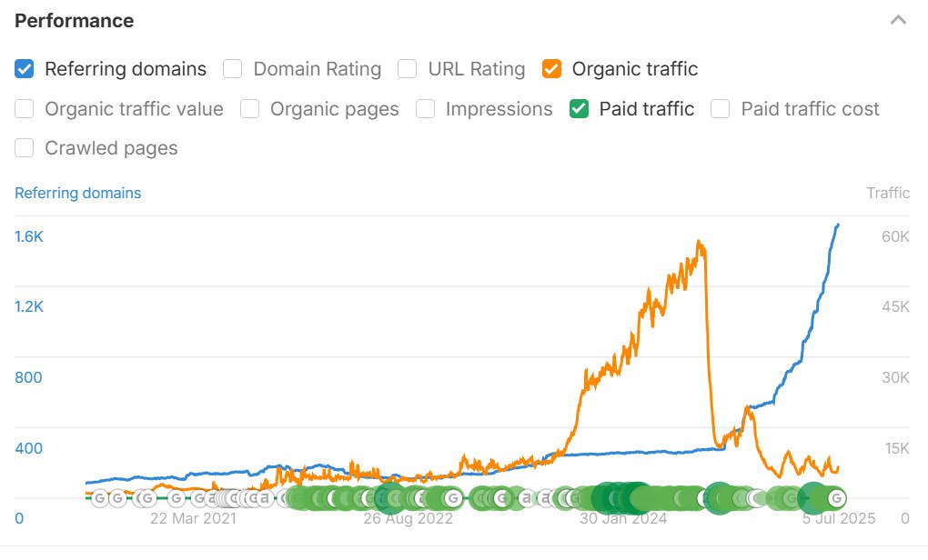
Task: Turn on the Impressions checkbox
Action: [x=426, y=109]
